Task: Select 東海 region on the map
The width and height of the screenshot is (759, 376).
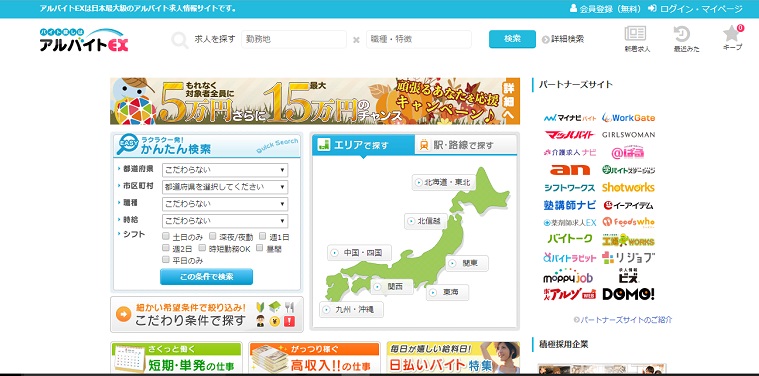Action: tap(447, 292)
